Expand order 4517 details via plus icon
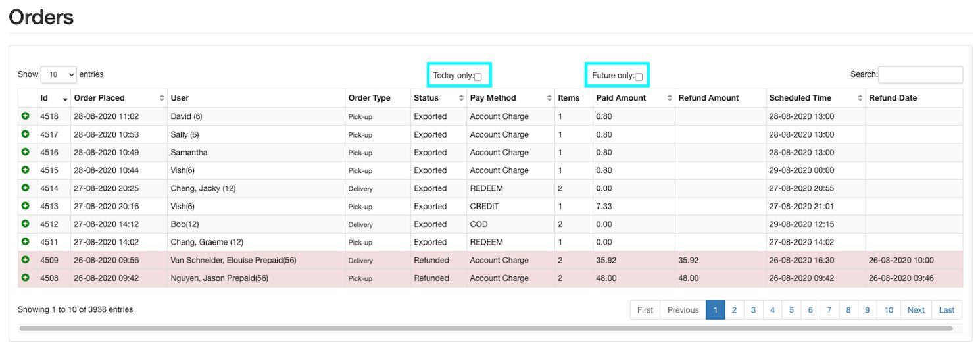The height and width of the screenshot is (352, 980). tap(25, 134)
